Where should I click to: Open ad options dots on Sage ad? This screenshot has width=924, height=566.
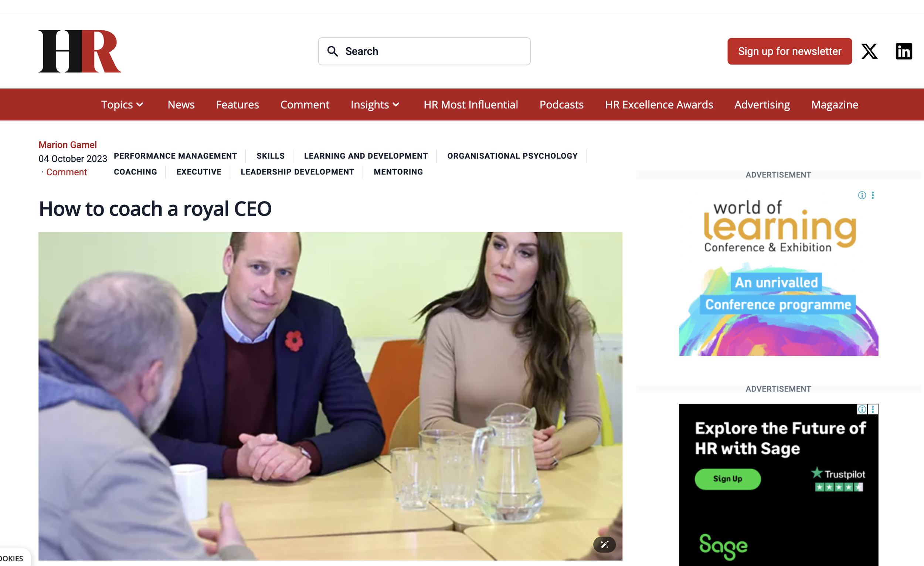coord(873,409)
